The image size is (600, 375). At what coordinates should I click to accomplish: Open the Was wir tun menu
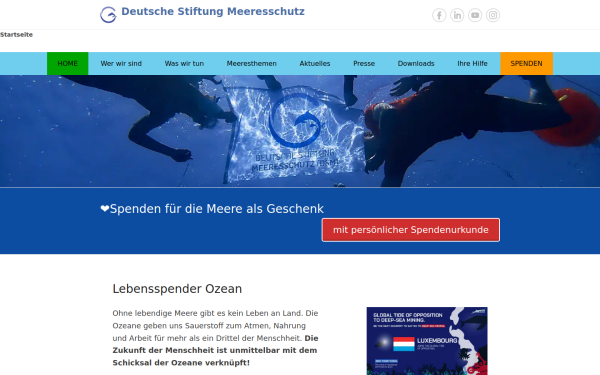[184, 64]
